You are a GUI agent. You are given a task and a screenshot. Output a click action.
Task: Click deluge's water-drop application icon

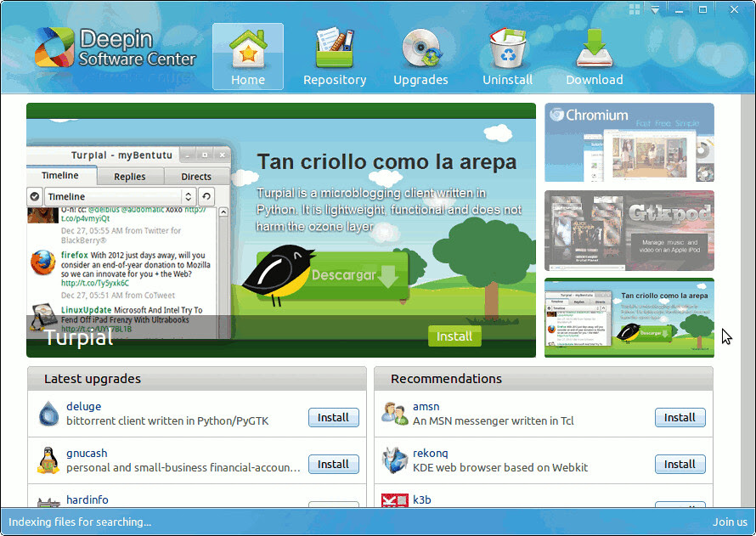(48, 415)
